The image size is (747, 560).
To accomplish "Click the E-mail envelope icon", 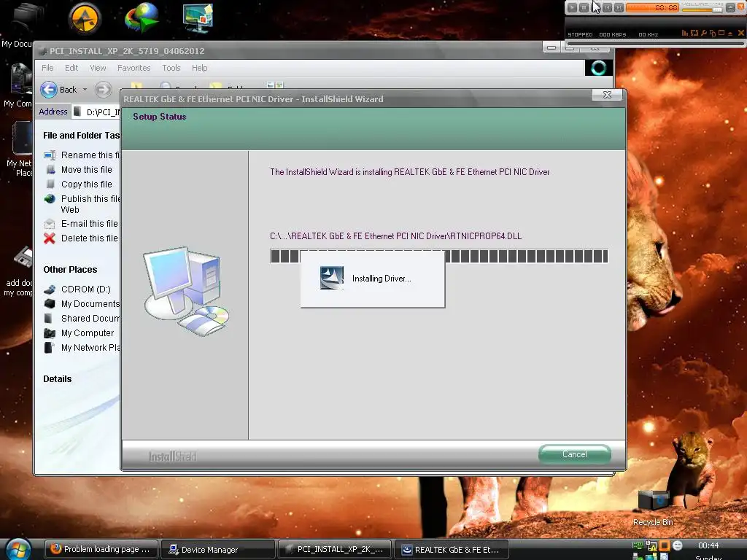I will 50,223.
